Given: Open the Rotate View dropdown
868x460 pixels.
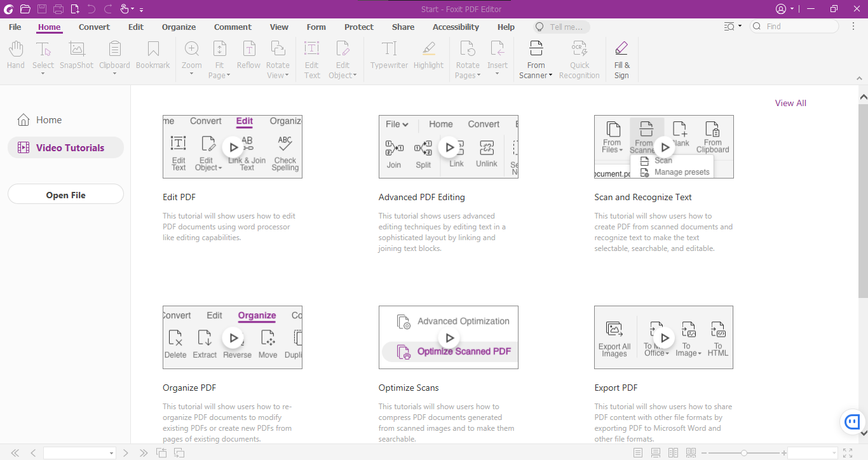Looking at the screenshot, I should (287, 76).
